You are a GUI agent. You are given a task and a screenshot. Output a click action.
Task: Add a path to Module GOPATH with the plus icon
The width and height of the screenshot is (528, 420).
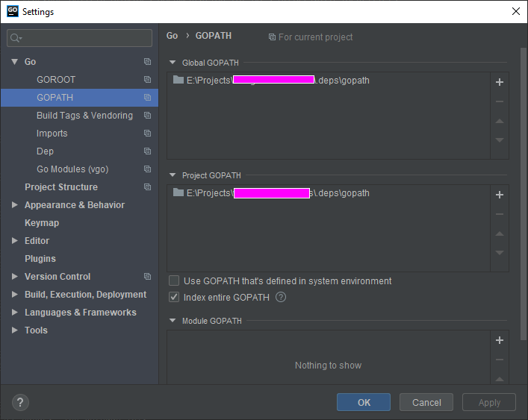click(500, 340)
